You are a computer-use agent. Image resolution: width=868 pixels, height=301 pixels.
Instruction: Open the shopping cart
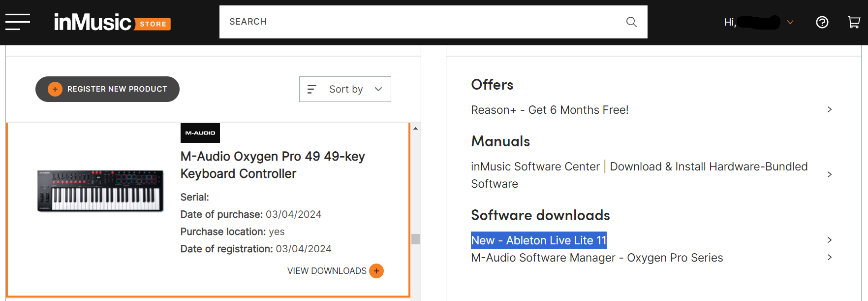pyautogui.click(x=854, y=22)
